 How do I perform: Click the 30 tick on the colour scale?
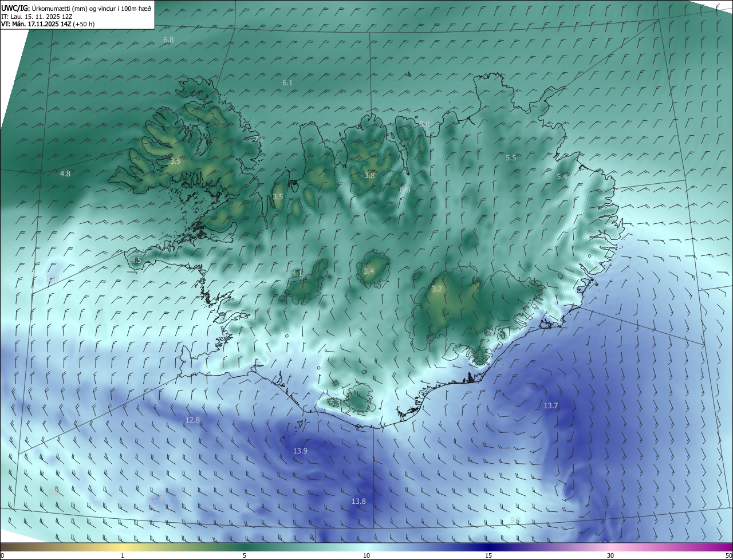click(x=610, y=556)
